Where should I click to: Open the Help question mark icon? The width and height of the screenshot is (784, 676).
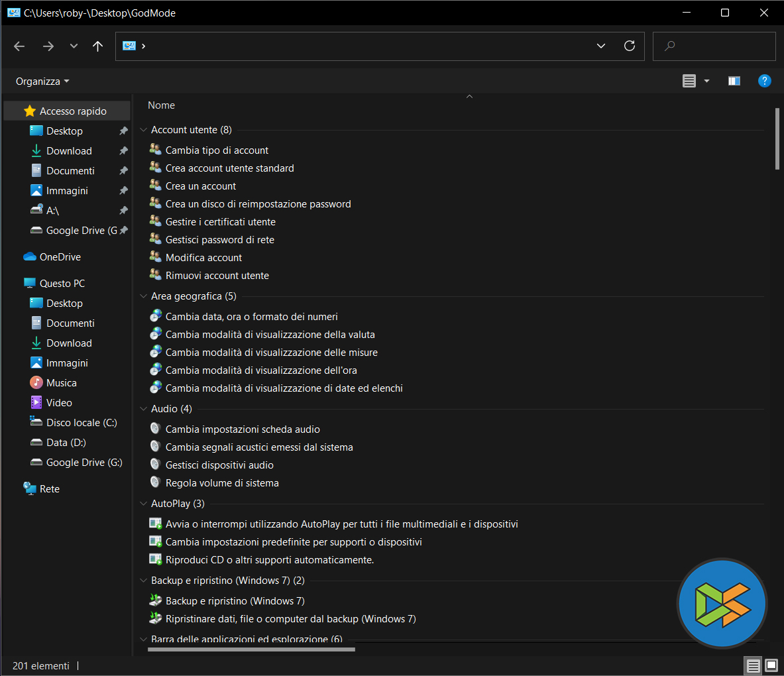[x=764, y=81]
